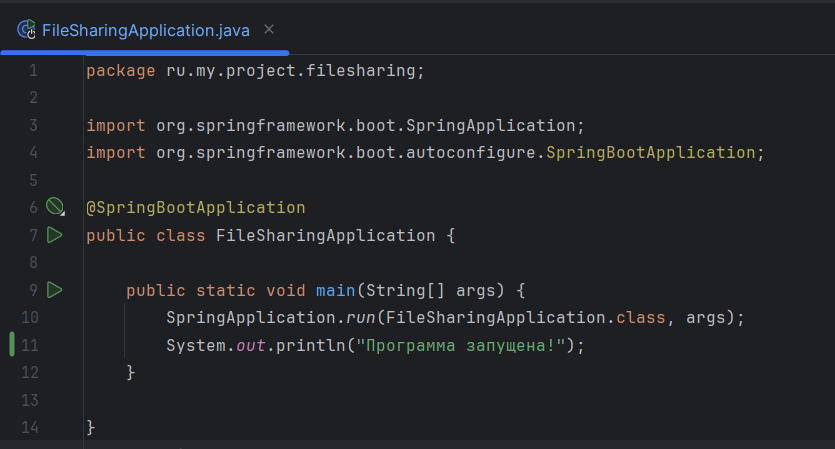Screen dimensions: 835x449
Task: Click the println call on line 11
Action: pyautogui.click(x=296, y=345)
